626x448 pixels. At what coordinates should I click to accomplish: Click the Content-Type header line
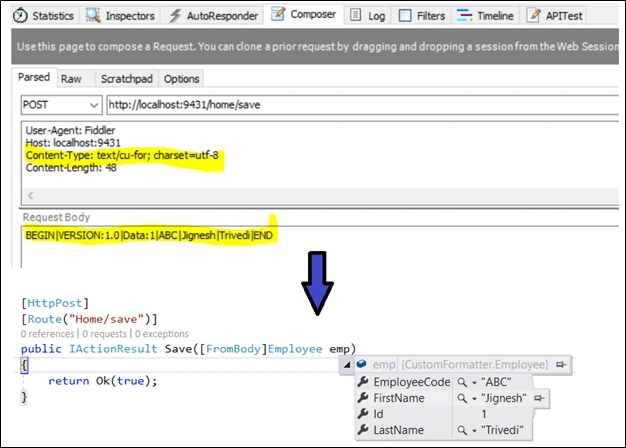coord(122,155)
